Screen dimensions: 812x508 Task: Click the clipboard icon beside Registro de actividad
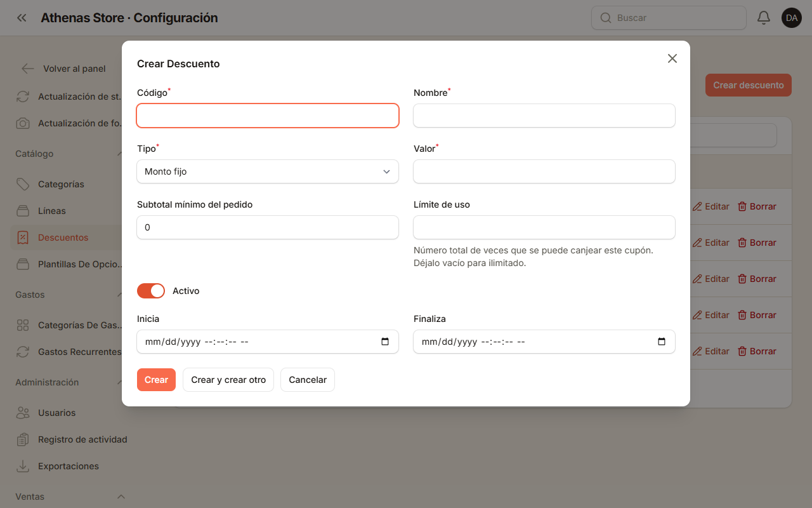tap(23, 439)
